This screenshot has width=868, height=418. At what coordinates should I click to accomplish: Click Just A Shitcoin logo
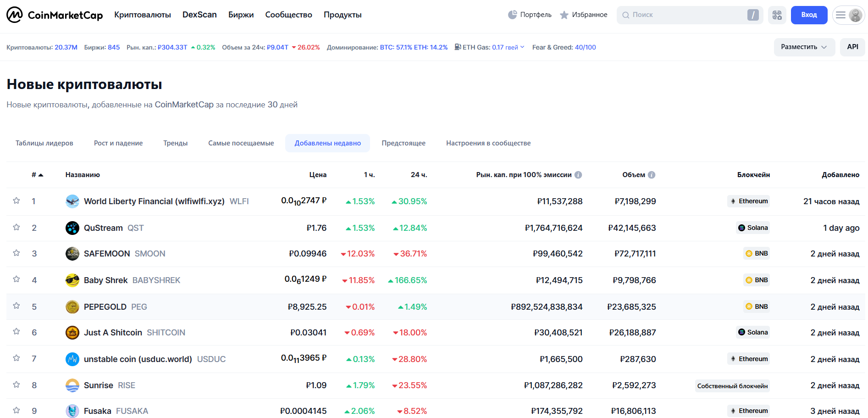point(72,333)
